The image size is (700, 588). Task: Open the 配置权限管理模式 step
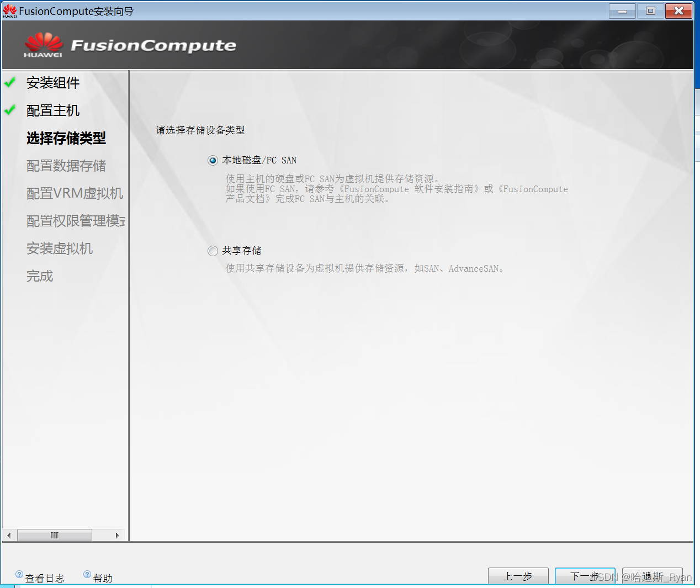[x=76, y=221]
